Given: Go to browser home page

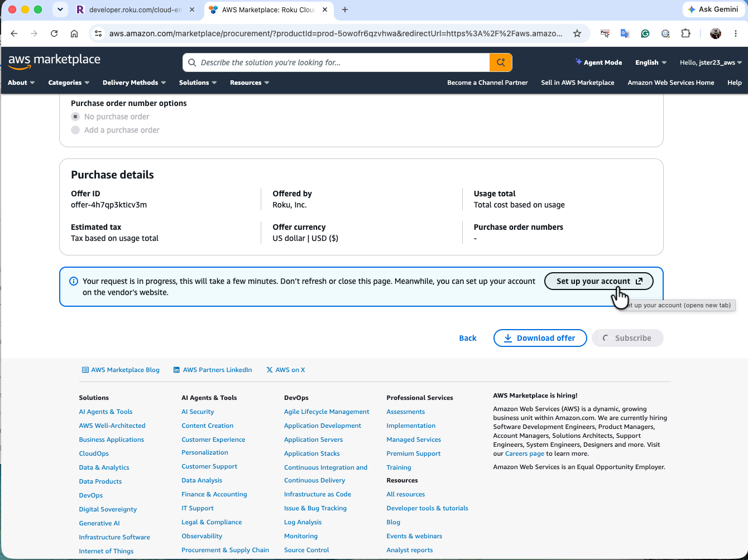Looking at the screenshot, I should click(74, 33).
